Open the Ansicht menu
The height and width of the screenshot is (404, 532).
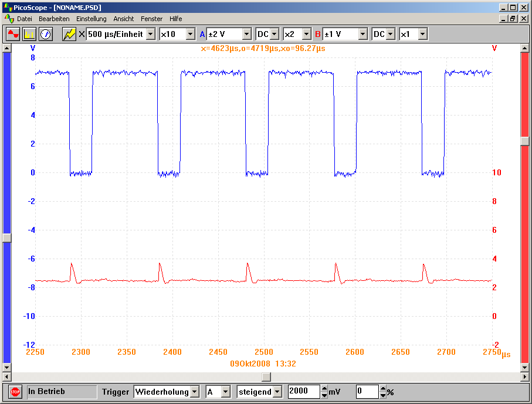click(x=124, y=19)
